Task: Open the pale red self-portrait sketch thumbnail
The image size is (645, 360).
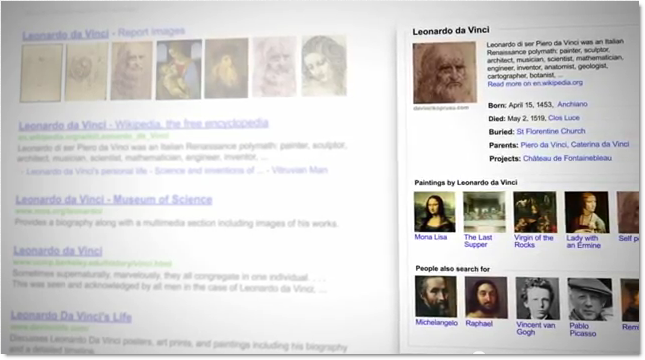Action: [274, 67]
